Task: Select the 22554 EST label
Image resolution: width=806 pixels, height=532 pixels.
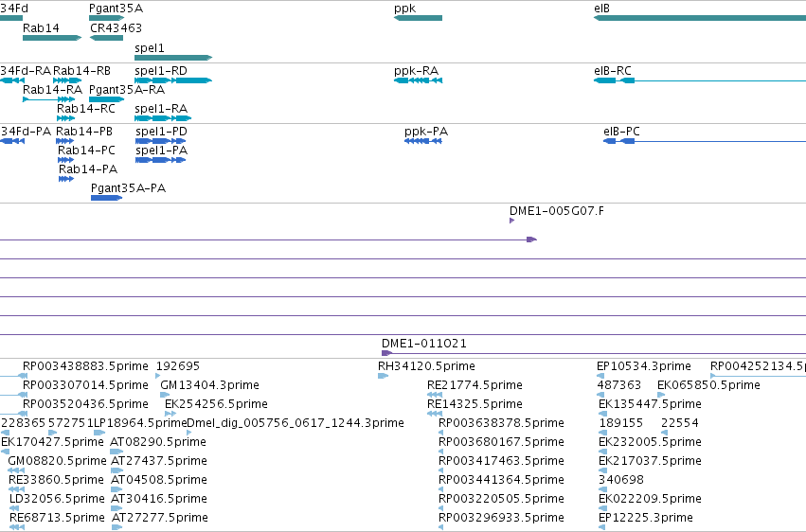Action: pyautogui.click(x=679, y=422)
